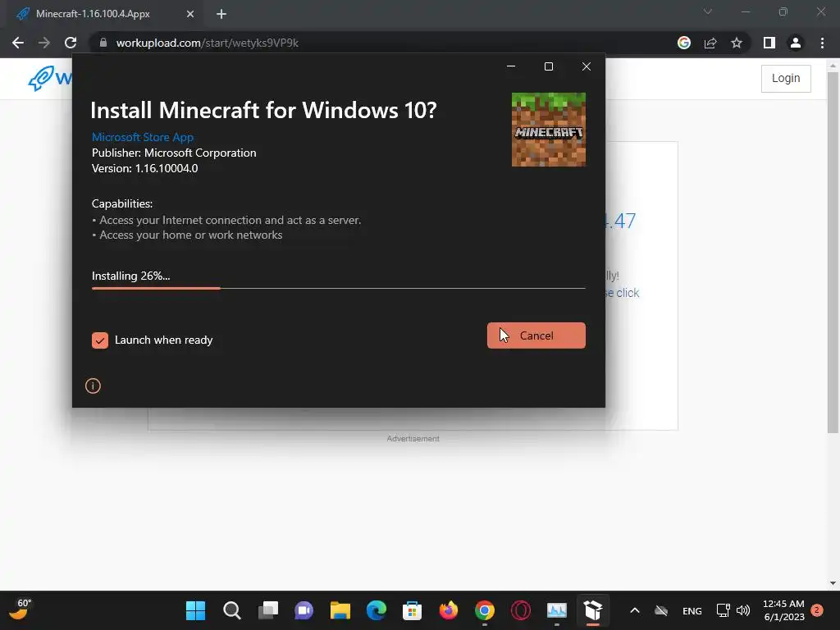
Task: Open network settings tray icon
Action: point(723,610)
